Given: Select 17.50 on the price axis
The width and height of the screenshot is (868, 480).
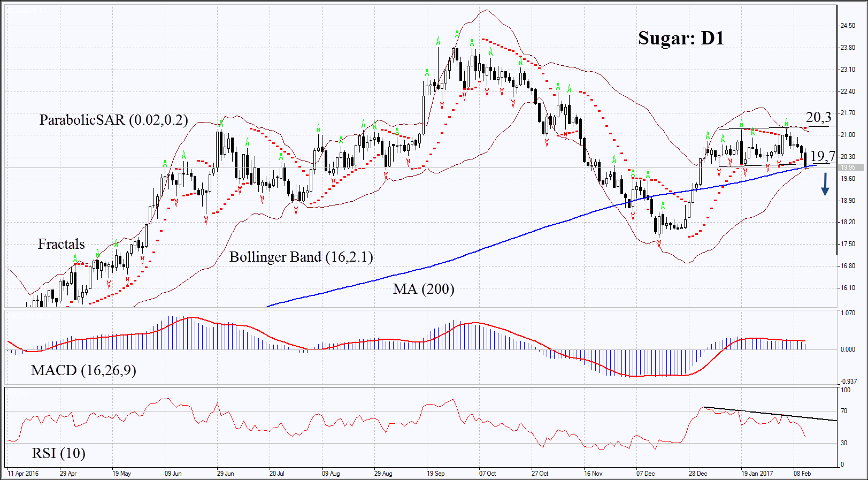Looking at the screenshot, I should [848, 244].
